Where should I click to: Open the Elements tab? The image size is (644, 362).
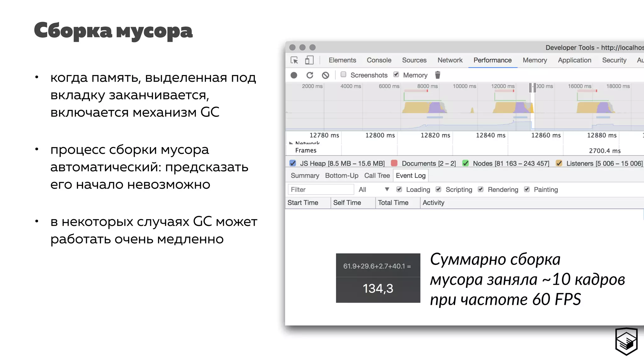coord(342,60)
